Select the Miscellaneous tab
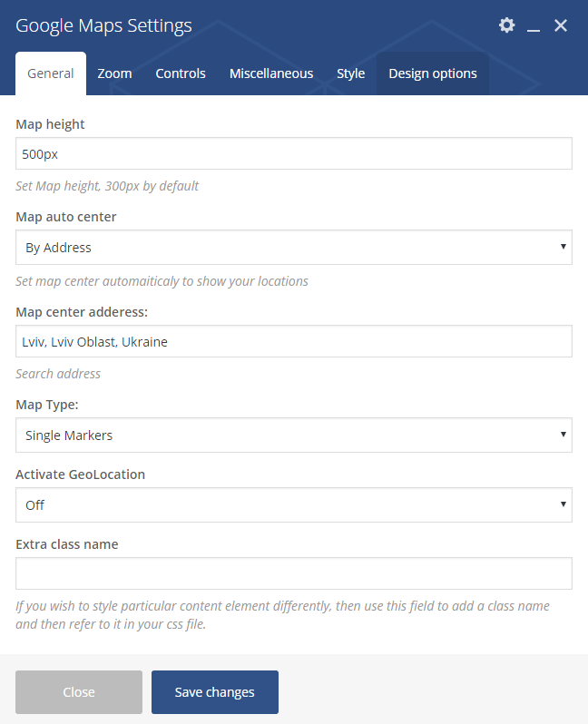This screenshot has height=724, width=588. 271,73
